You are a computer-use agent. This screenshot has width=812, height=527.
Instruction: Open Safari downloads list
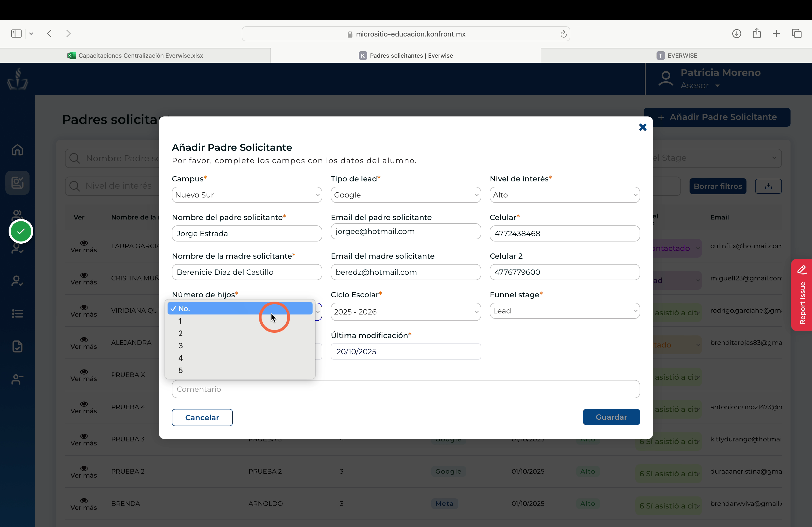coord(737,33)
